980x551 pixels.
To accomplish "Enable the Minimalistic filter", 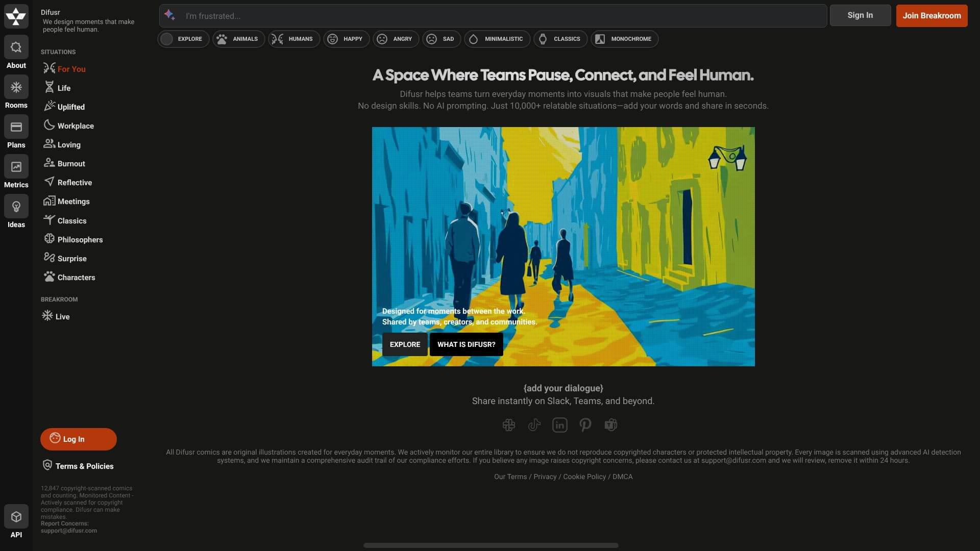I will [496, 39].
